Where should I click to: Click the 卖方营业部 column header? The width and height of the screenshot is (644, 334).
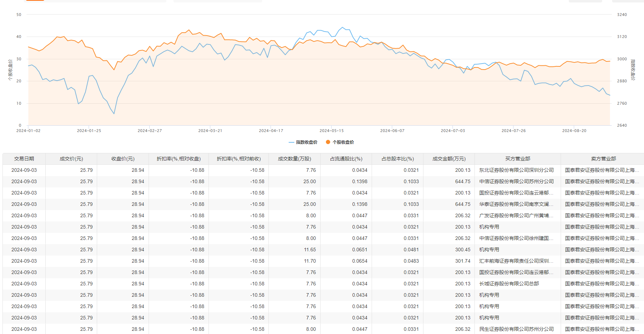click(x=604, y=159)
